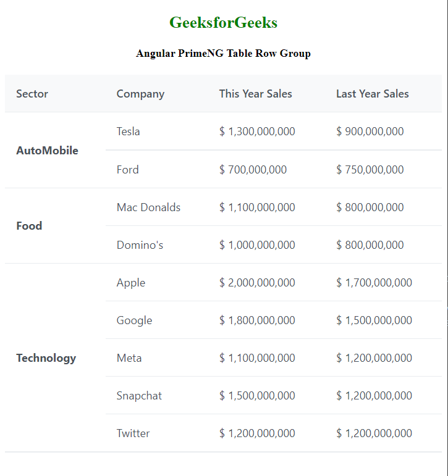Select the Food sector group cell
This screenshot has height=476, width=448.
coord(29,226)
